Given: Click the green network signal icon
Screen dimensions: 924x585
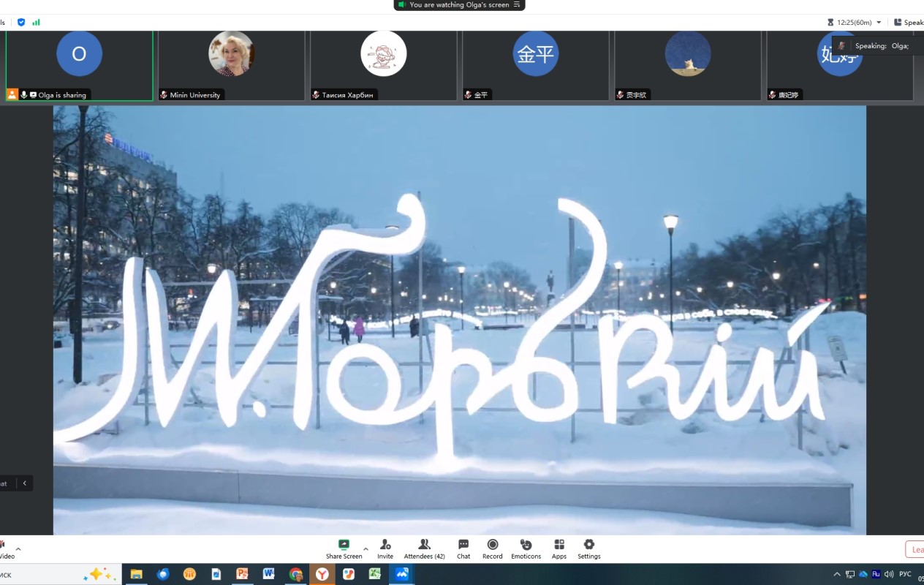Looking at the screenshot, I should pyautogui.click(x=36, y=23).
